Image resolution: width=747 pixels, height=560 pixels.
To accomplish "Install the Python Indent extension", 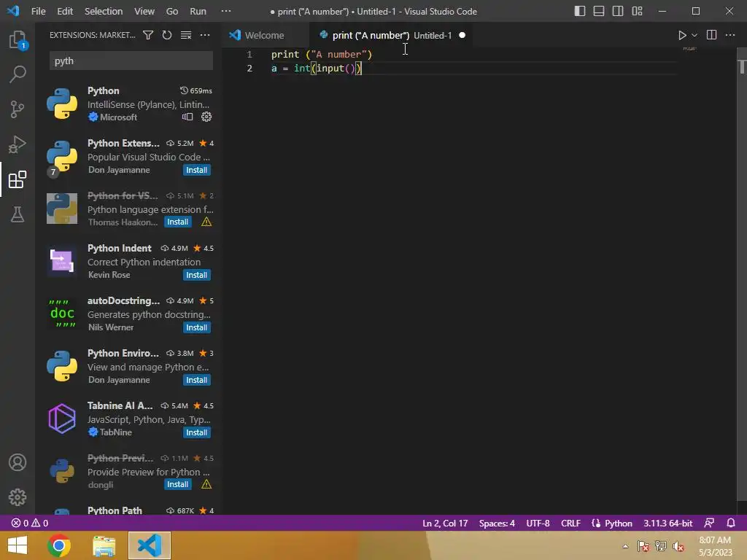I will click(x=197, y=275).
